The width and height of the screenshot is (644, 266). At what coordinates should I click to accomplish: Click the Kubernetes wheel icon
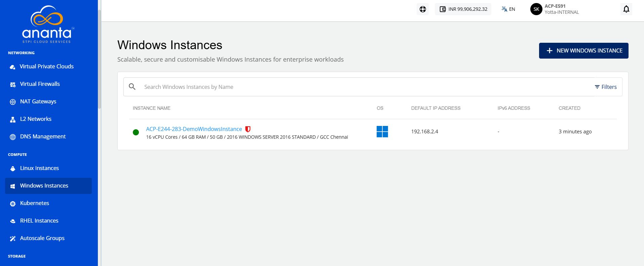click(13, 203)
